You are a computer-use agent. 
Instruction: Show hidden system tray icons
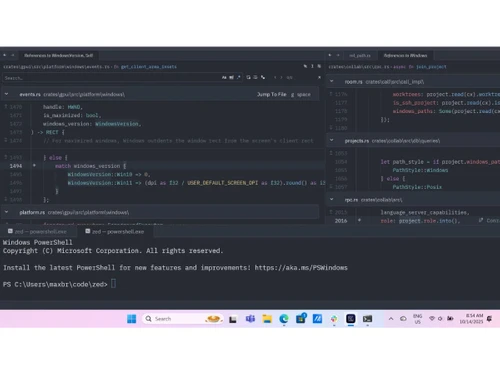pos(391,319)
